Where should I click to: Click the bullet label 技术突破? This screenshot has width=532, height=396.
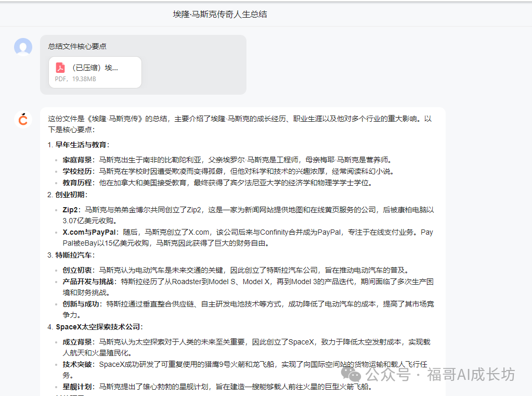click(77, 364)
